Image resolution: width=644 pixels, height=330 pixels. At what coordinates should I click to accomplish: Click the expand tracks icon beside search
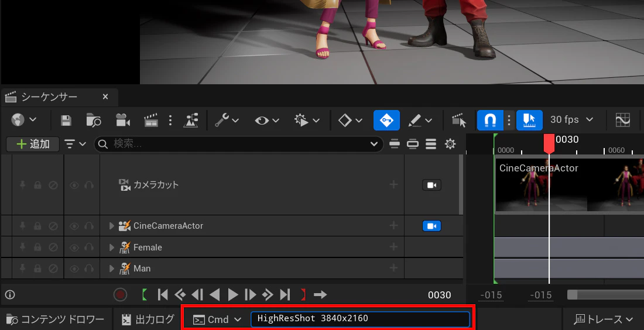tap(412, 144)
